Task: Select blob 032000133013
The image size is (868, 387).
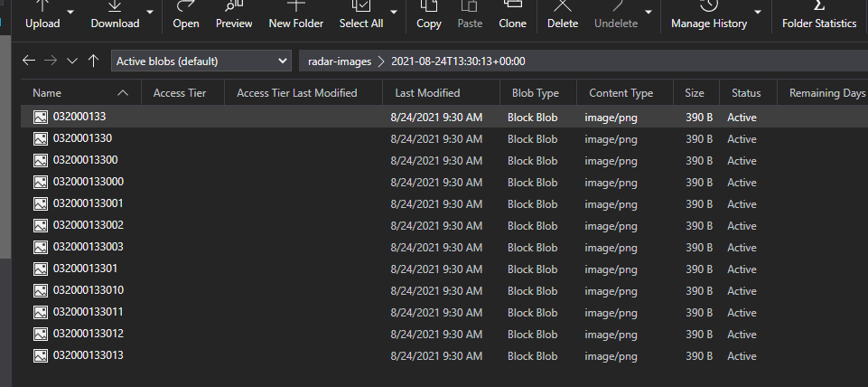Action: (444, 355)
